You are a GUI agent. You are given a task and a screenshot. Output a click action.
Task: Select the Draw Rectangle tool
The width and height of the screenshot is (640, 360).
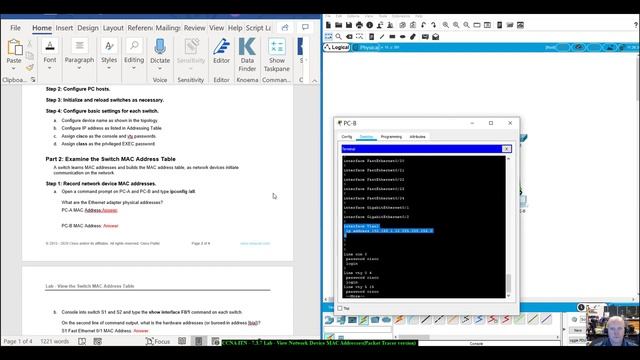pos(392,36)
